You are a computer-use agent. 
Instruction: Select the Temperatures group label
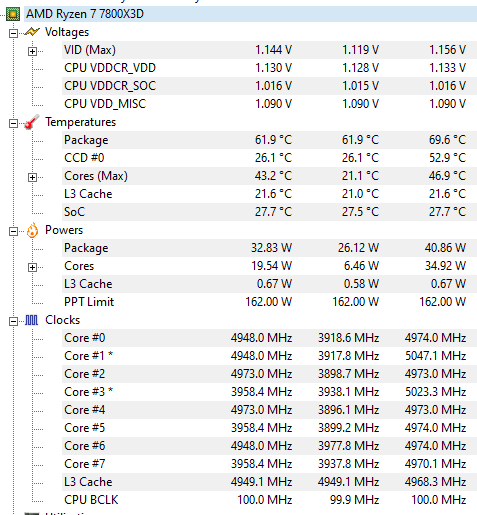[81, 122]
